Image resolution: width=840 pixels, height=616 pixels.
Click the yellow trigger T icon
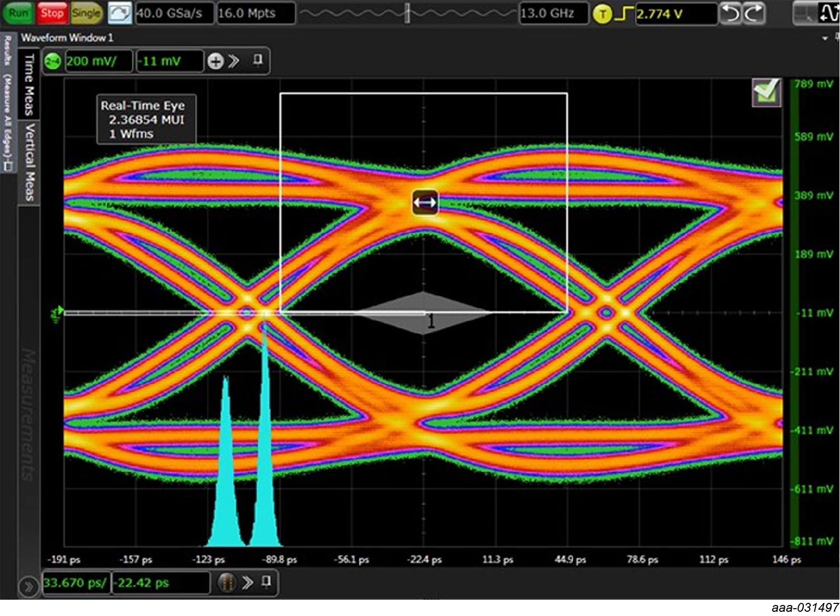tap(602, 14)
